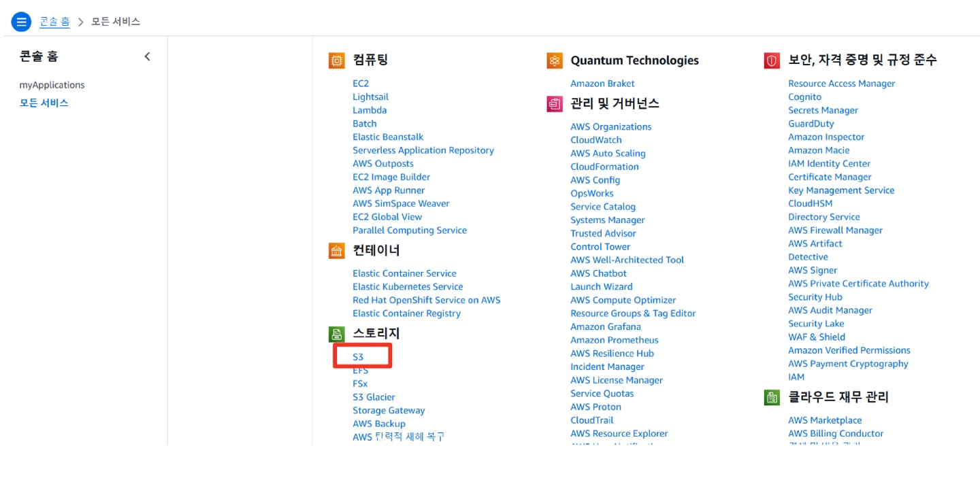The height and width of the screenshot is (478, 980).
Task: Open Amazon Braket
Action: 602,84
